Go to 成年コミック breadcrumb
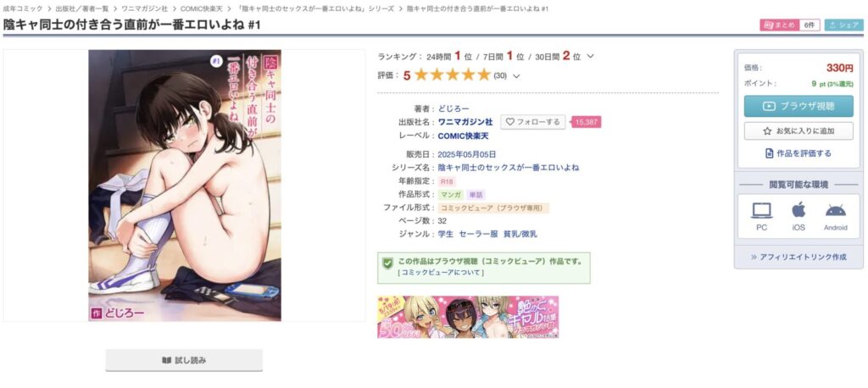 tap(23, 8)
